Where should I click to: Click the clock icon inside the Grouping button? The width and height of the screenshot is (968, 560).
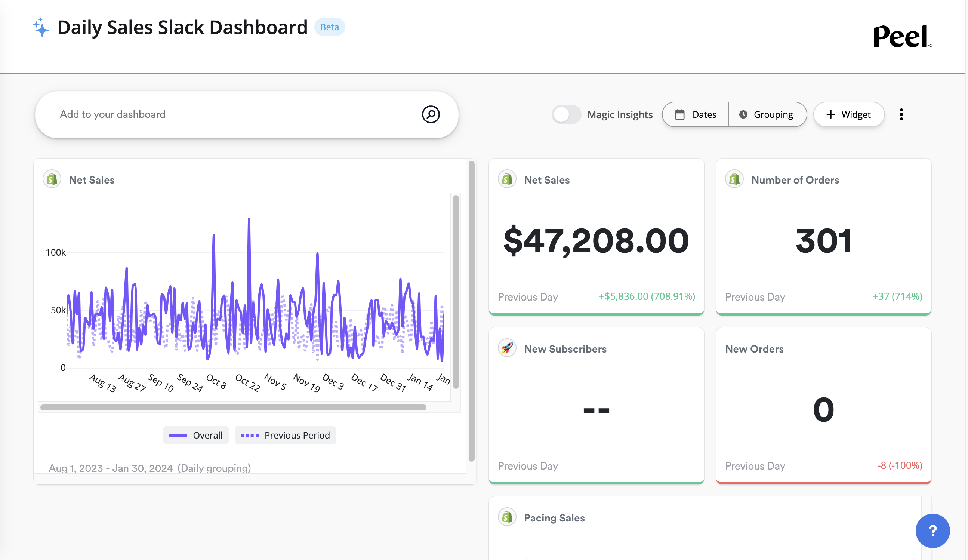[x=744, y=114]
